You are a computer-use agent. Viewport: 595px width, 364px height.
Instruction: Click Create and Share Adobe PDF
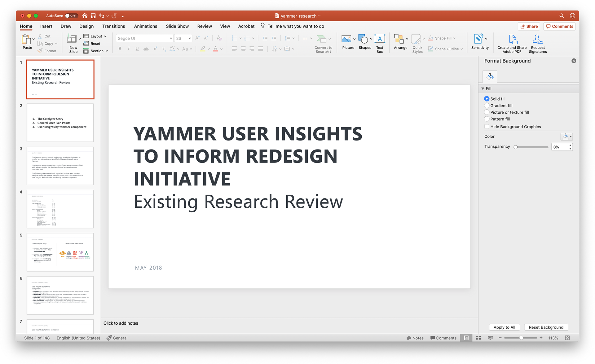pyautogui.click(x=512, y=44)
